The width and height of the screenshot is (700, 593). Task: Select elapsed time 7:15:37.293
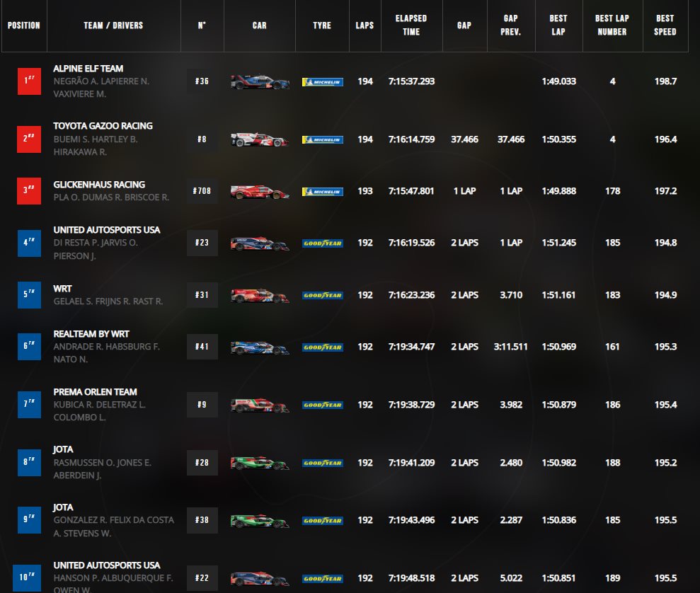[412, 81]
